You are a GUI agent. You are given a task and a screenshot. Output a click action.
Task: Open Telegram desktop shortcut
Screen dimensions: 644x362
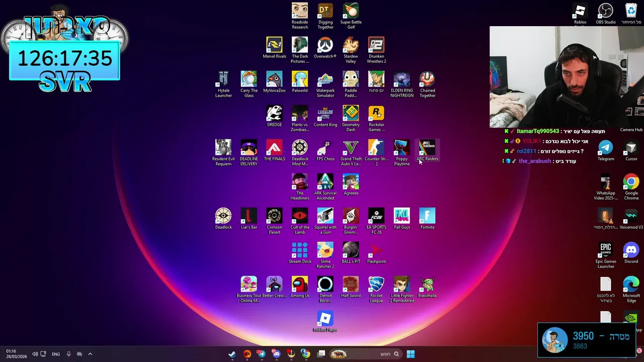tap(606, 150)
